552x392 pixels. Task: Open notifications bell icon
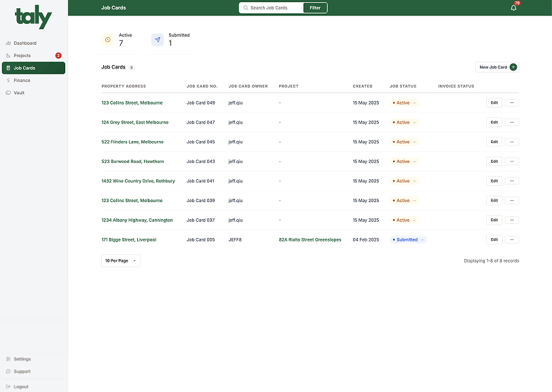tap(513, 7)
